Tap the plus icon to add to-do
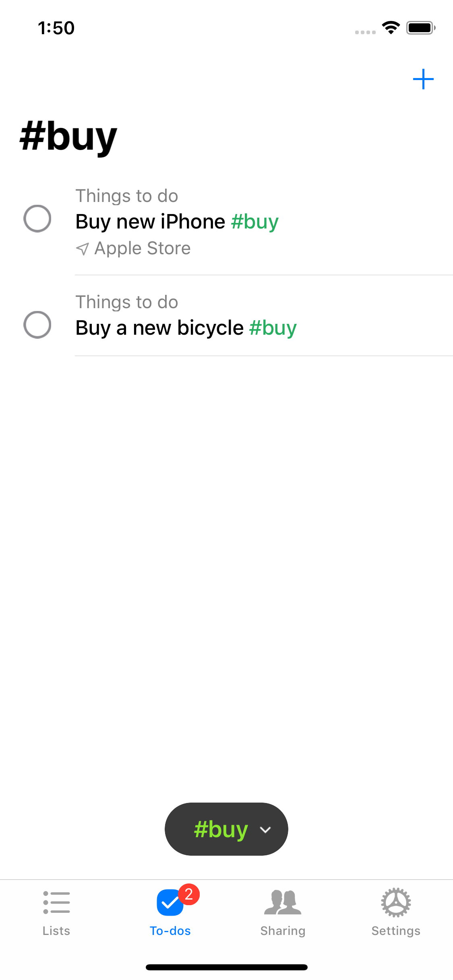 423,79
